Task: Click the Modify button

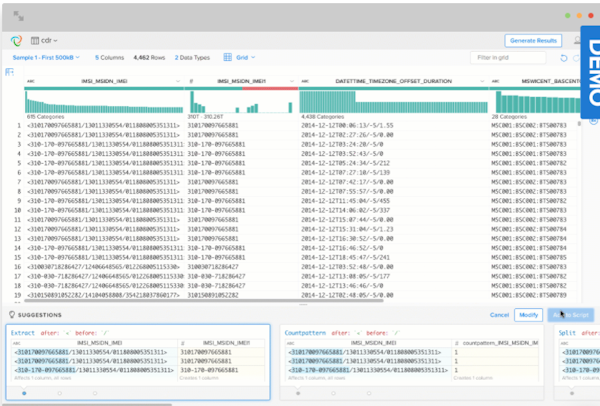Action: coord(527,314)
